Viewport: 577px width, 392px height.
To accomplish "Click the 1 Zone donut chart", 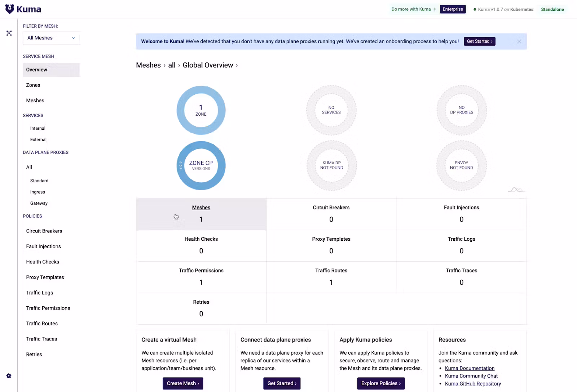I will click(201, 110).
